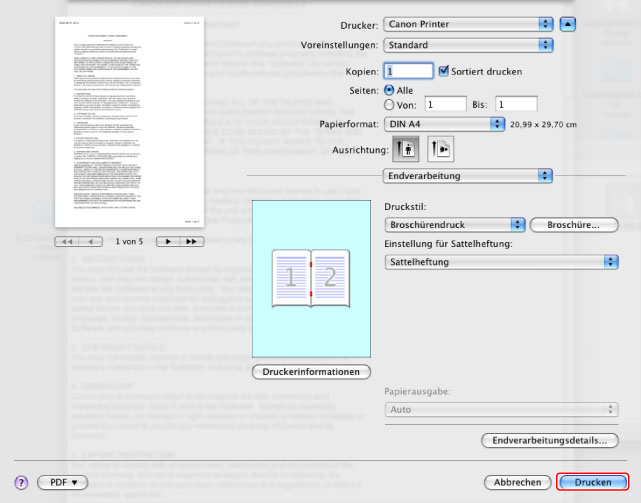Open the Endverarbeitung panel menu
Image resolution: width=641 pixels, height=503 pixels.
click(x=468, y=175)
